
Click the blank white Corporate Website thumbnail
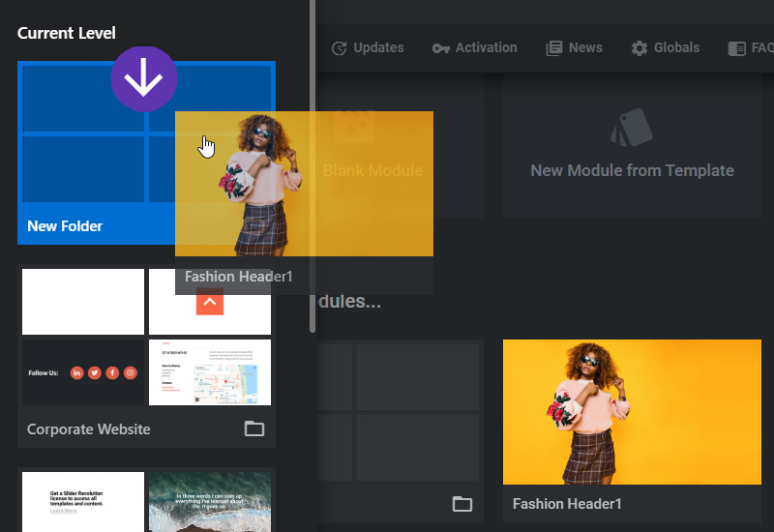83,302
